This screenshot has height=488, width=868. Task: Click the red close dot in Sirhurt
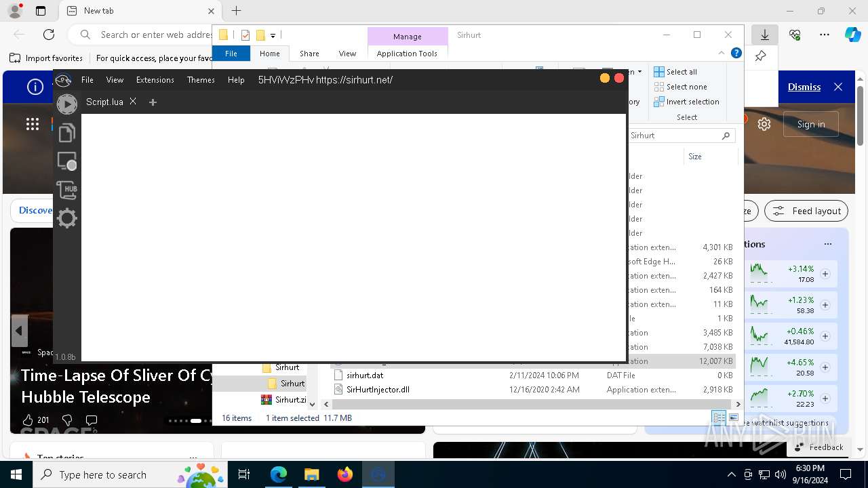pos(619,78)
